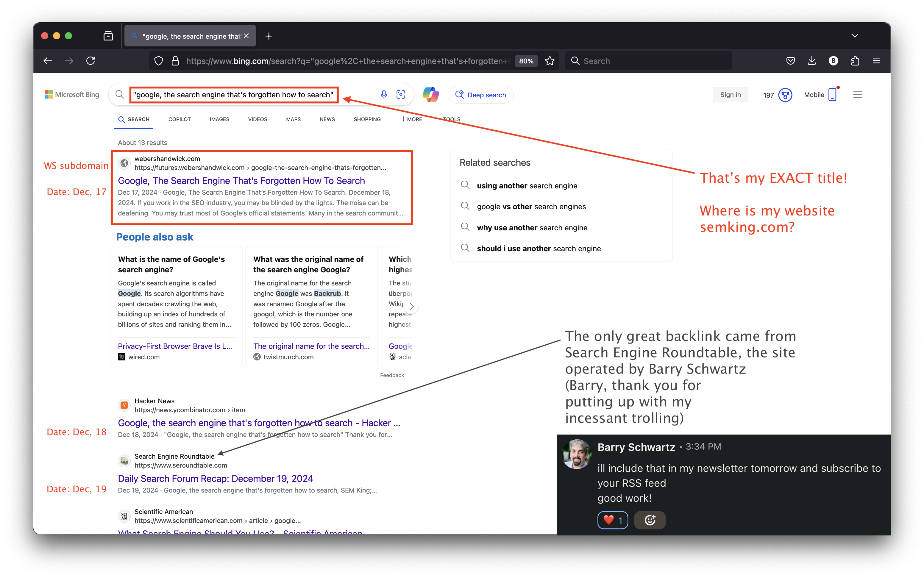924x578 pixels.
Task: Open the Scientific American article URL
Action: pyautogui.click(x=218, y=520)
